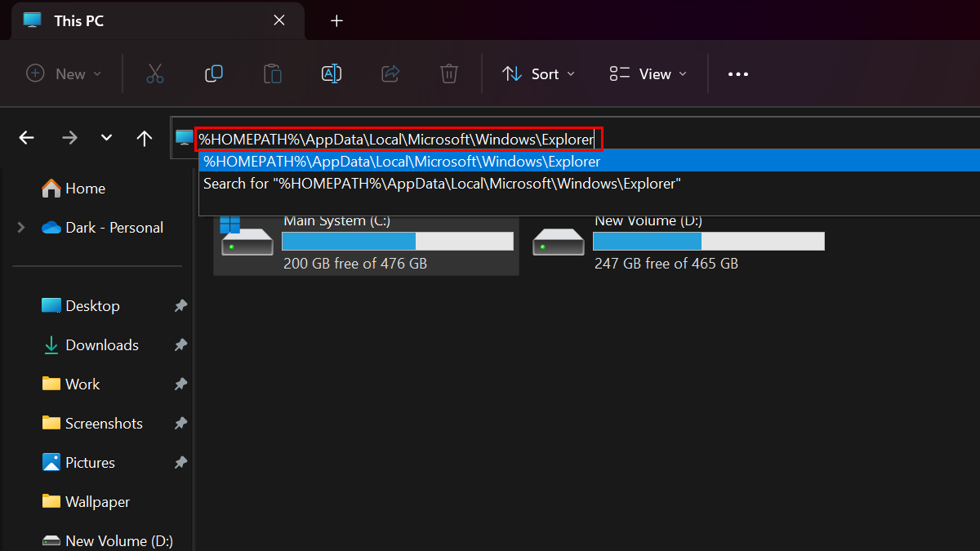This screenshot has width=980, height=551.
Task: Add a new tab with plus button
Action: (x=336, y=21)
